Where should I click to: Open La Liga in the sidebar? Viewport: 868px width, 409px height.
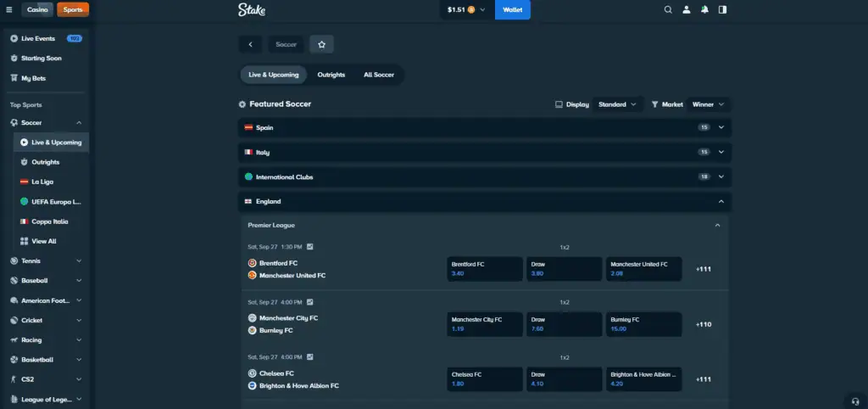(x=43, y=182)
